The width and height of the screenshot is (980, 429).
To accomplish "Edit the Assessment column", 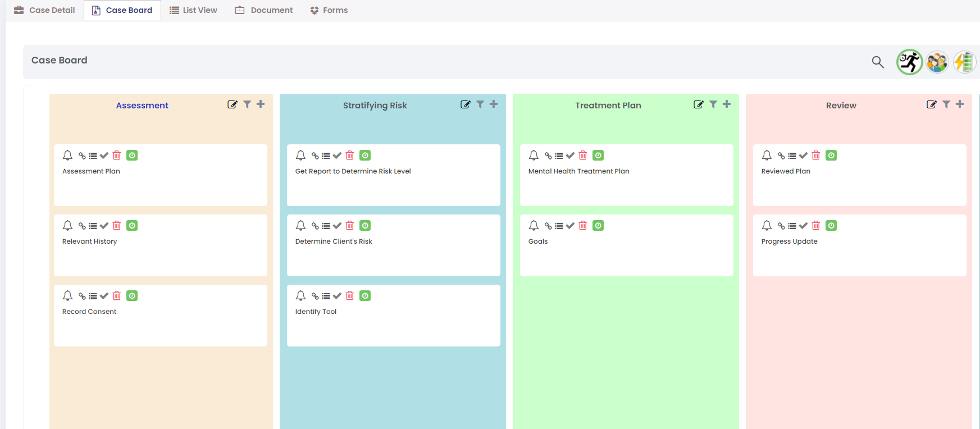I will 233,104.
